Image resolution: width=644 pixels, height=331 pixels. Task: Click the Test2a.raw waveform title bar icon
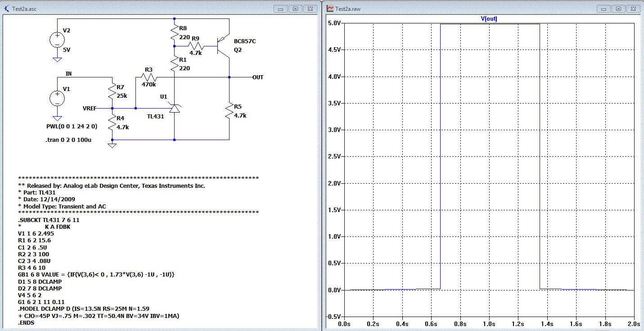tap(330, 9)
